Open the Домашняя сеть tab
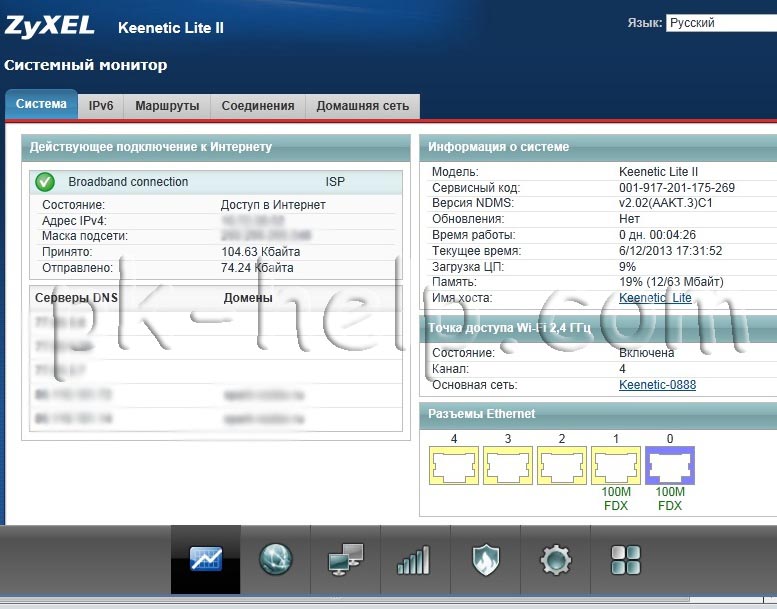 pyautogui.click(x=363, y=106)
